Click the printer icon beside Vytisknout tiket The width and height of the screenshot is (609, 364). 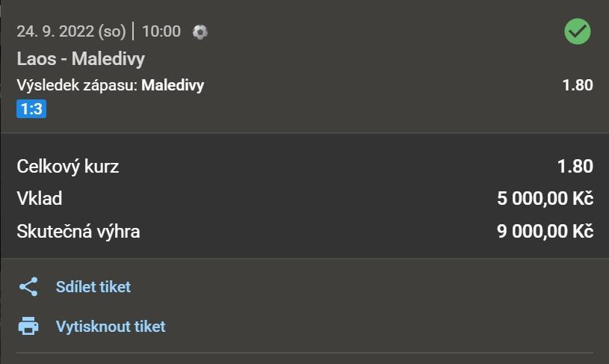point(28,327)
